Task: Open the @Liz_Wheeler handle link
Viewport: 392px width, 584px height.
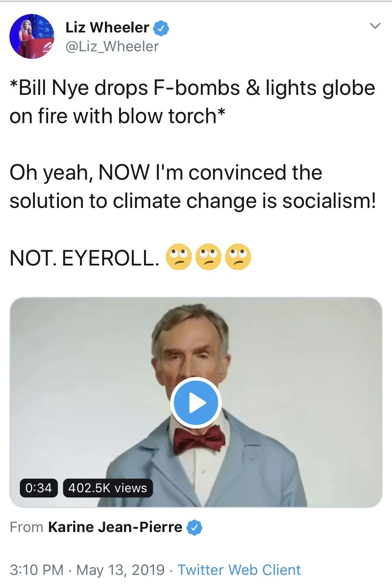Action: [x=112, y=46]
